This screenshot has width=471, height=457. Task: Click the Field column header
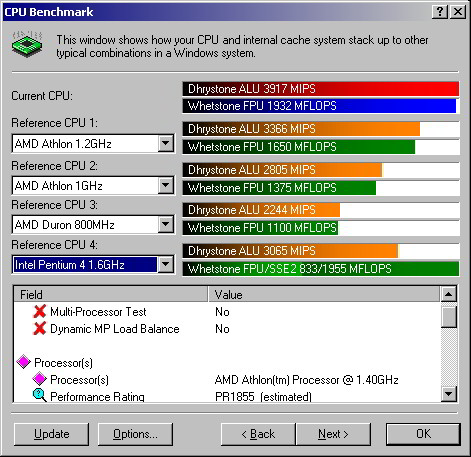pyautogui.click(x=111, y=294)
